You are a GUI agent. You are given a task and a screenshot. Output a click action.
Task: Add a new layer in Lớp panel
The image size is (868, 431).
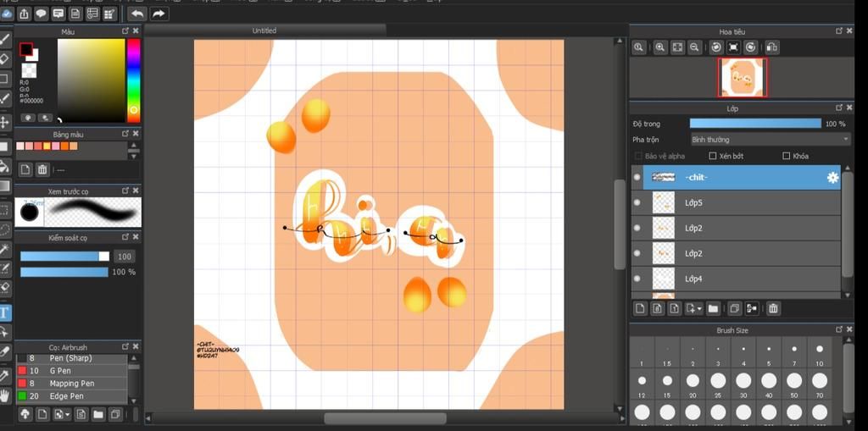(641, 308)
